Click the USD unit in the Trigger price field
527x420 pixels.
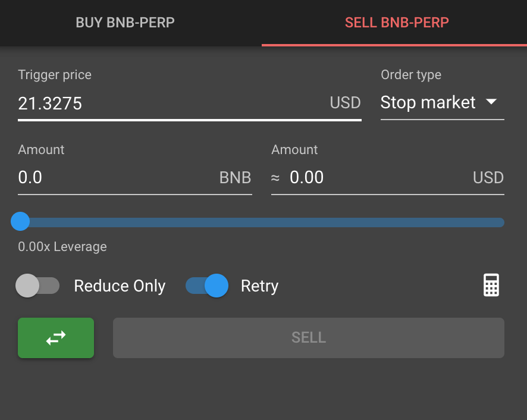(345, 102)
